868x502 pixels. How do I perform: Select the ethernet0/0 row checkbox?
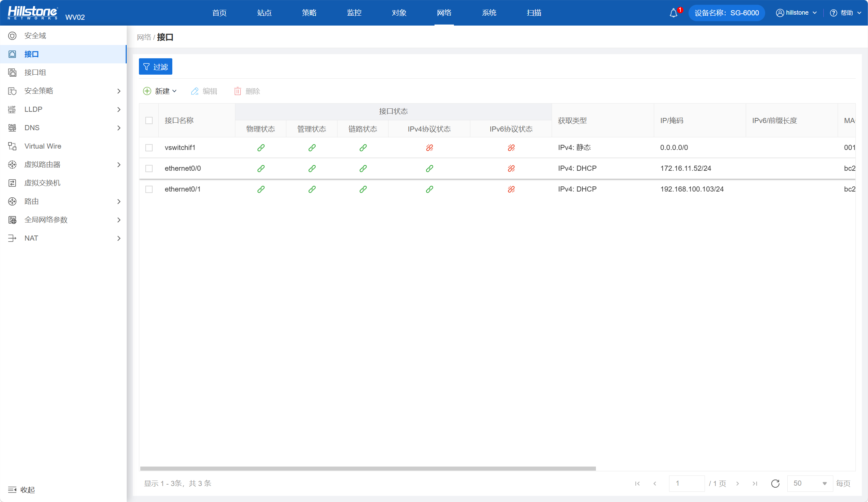[149, 168]
